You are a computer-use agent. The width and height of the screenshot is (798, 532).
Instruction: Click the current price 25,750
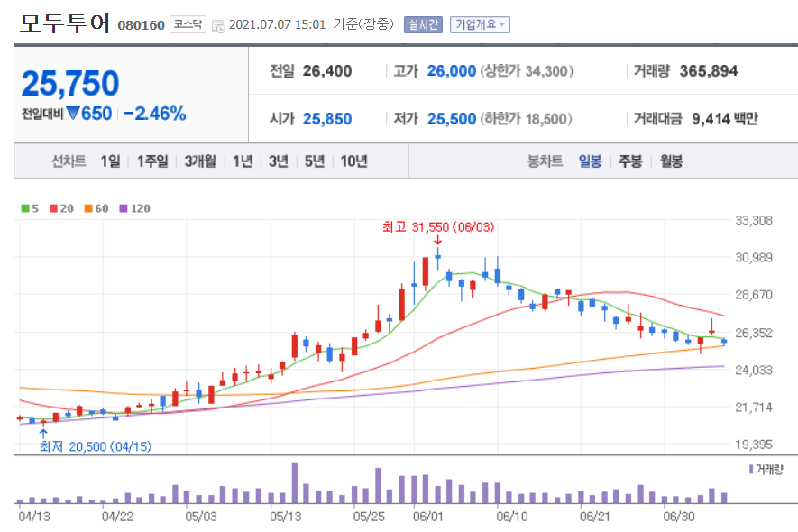[x=70, y=83]
